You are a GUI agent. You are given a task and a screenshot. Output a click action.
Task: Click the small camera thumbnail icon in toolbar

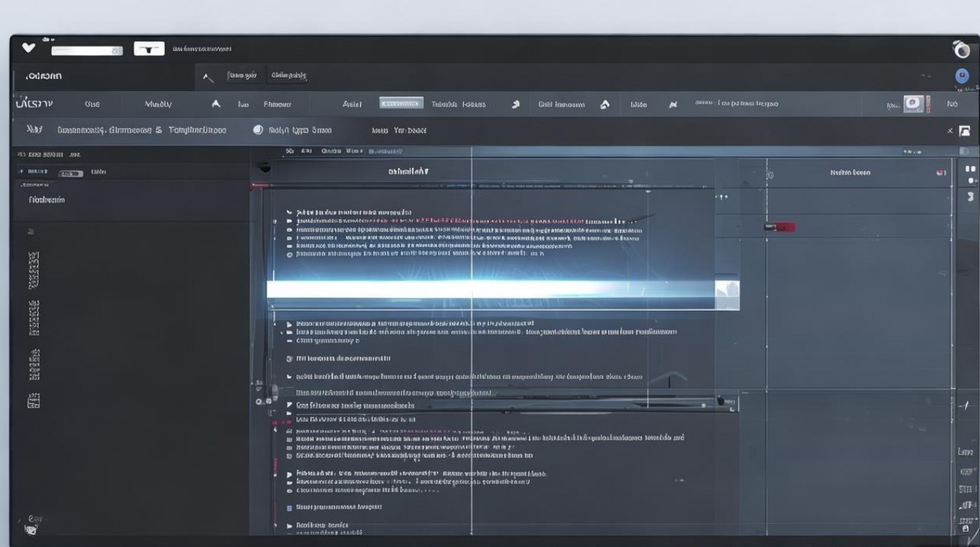click(x=914, y=104)
